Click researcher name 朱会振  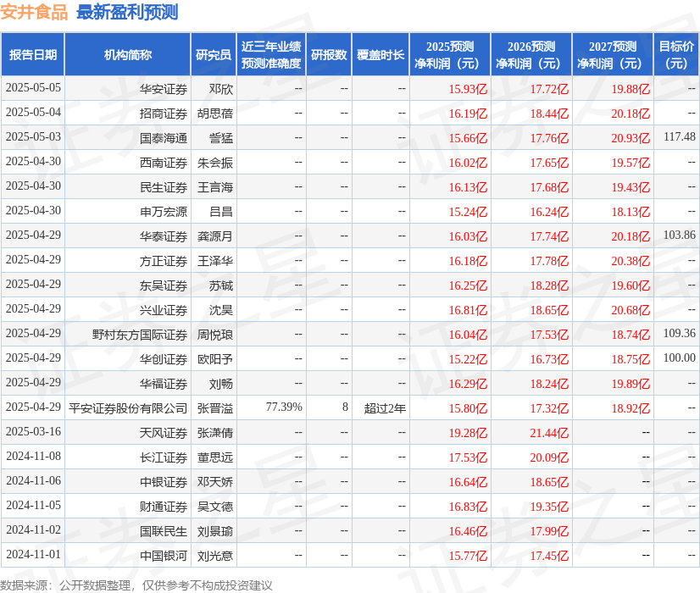pos(215,163)
